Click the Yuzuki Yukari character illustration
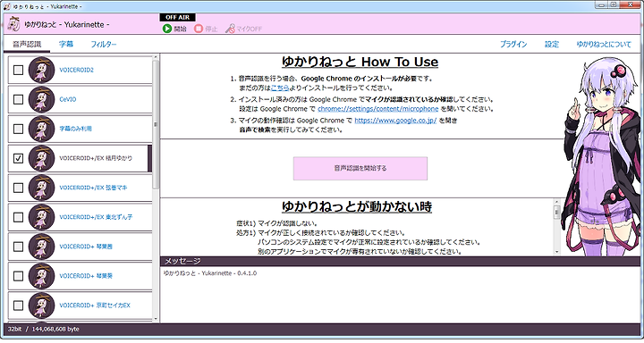Image resolution: width=644 pixels, height=343 pixels. 600,156
